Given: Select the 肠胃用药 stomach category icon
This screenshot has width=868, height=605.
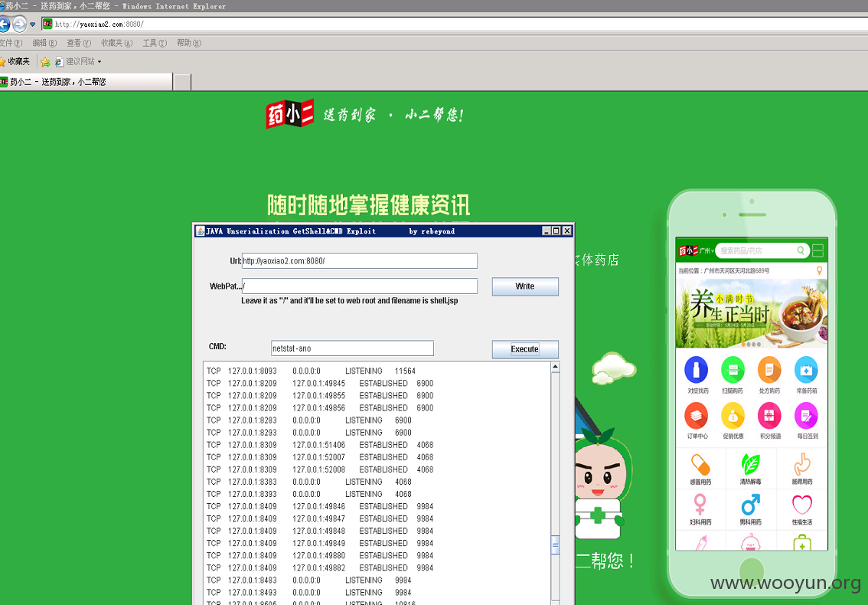Looking at the screenshot, I should tap(801, 464).
